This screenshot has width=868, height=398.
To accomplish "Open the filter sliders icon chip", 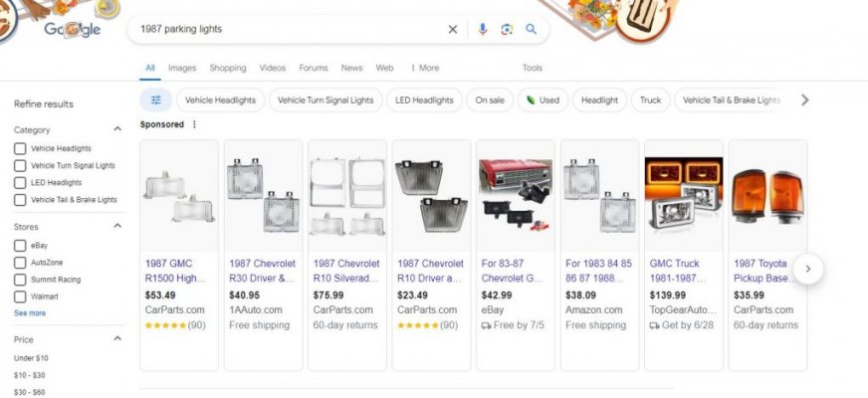I will [155, 100].
